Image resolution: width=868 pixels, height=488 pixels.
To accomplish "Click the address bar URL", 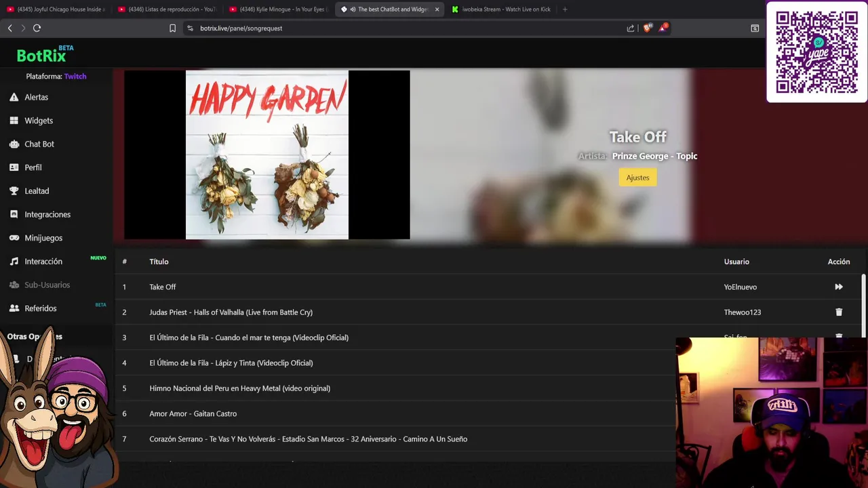I will (x=241, y=28).
